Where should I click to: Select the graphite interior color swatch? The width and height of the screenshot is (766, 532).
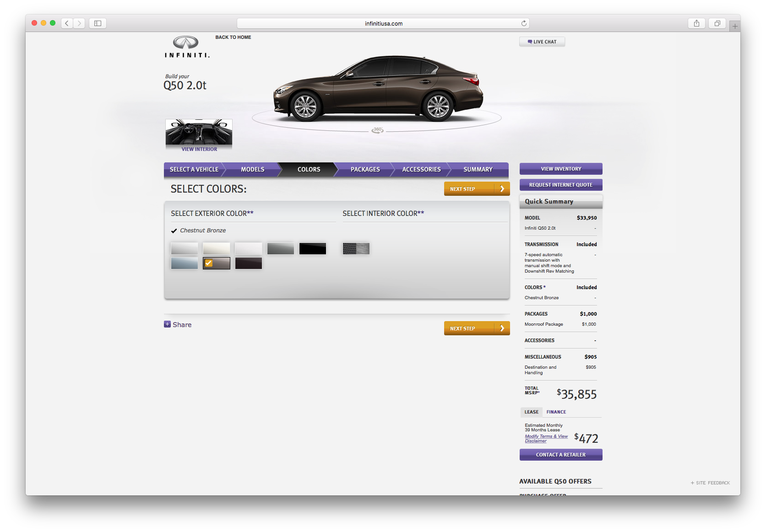tap(356, 248)
